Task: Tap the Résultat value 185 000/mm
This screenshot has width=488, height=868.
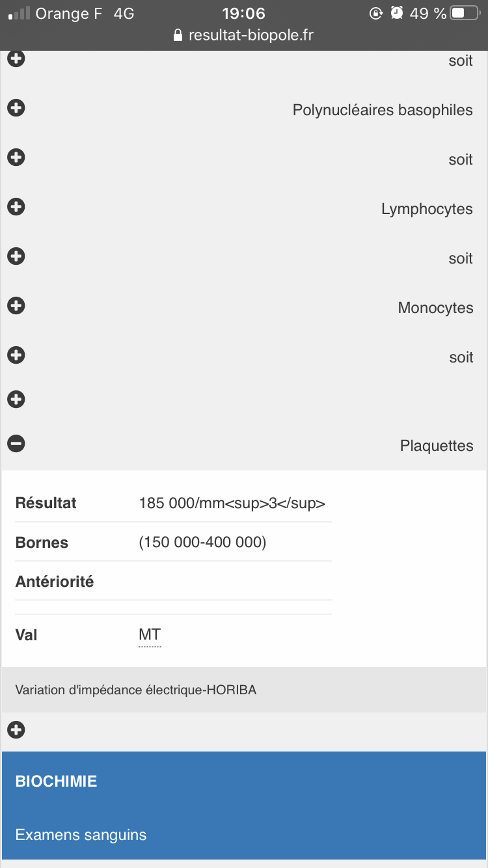Action: [x=232, y=503]
